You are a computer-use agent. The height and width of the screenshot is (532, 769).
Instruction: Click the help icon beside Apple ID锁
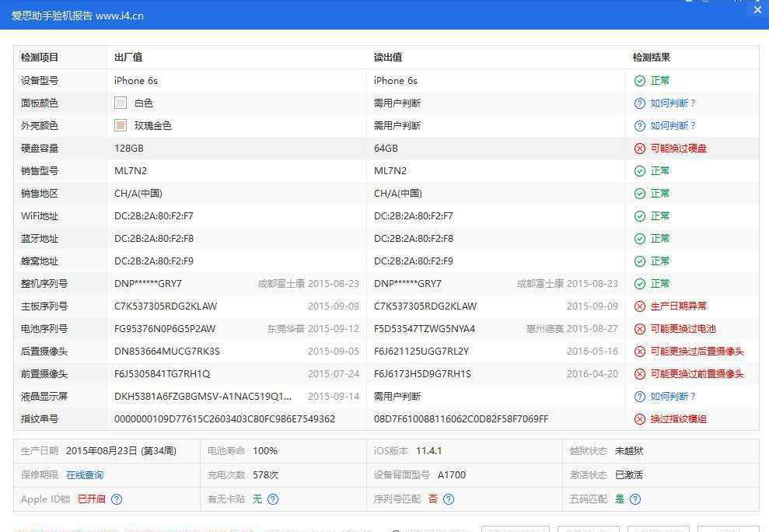(117, 499)
